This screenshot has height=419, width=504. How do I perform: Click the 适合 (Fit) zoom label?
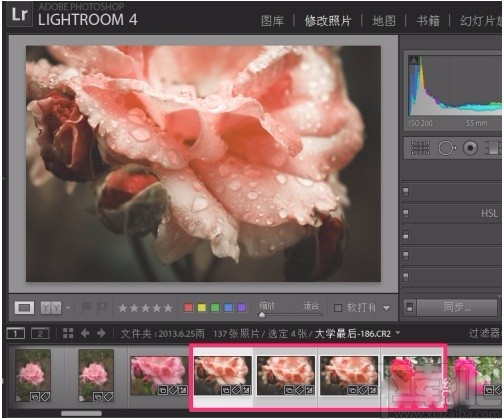(311, 305)
